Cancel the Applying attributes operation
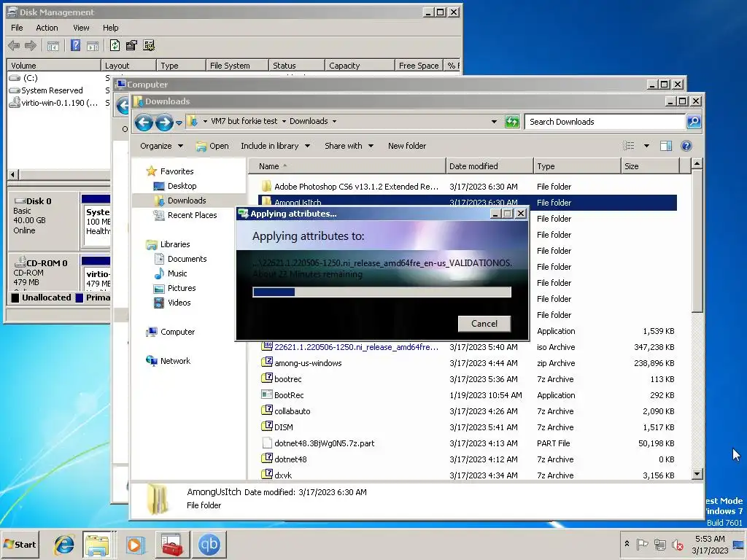The width and height of the screenshot is (747, 560). (484, 324)
